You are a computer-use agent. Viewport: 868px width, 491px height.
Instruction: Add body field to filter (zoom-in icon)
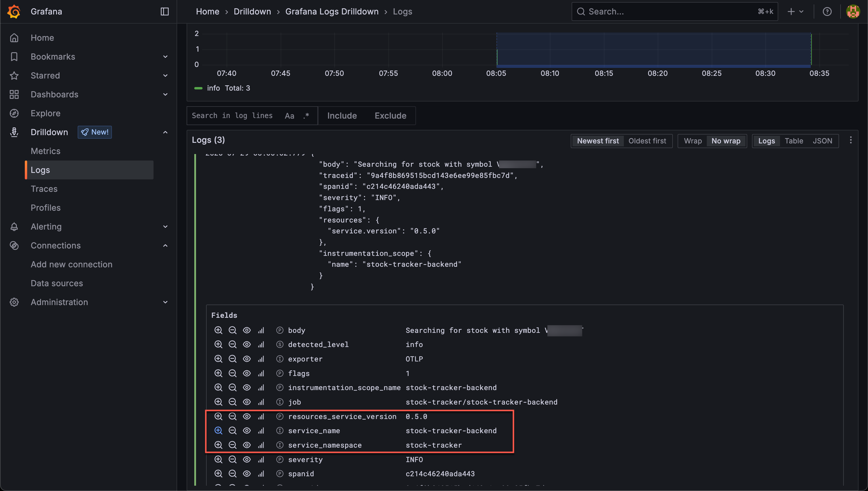click(218, 330)
